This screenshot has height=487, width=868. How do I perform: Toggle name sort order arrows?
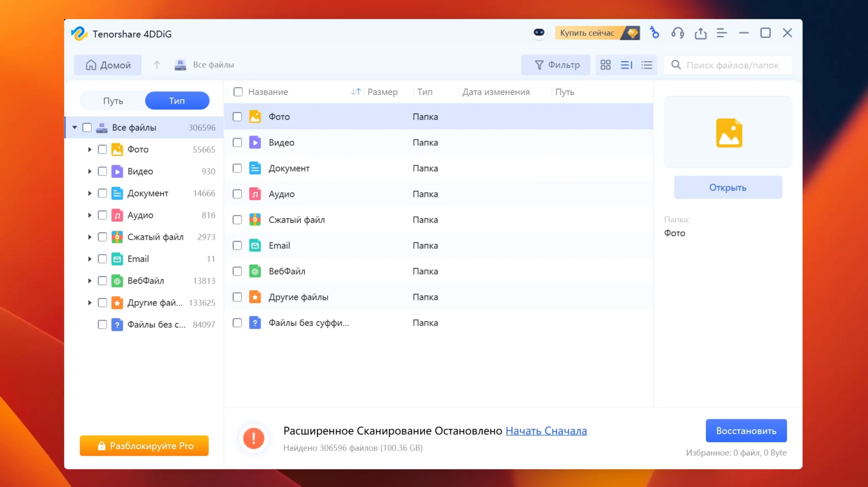tap(355, 92)
